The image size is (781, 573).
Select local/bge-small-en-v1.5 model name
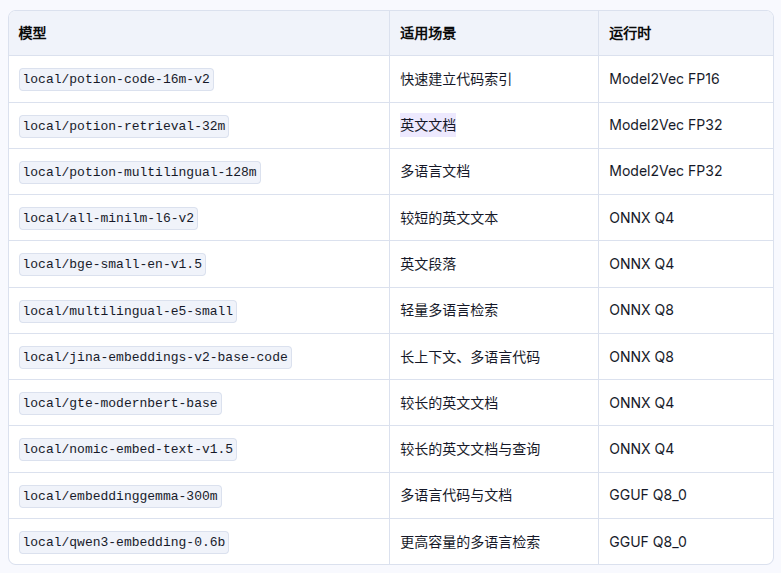coord(113,264)
